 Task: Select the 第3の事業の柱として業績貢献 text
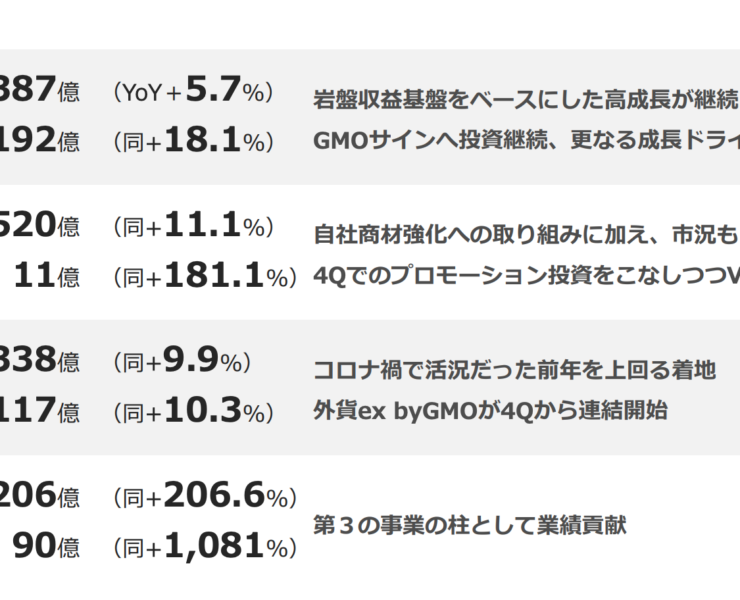[469, 525]
